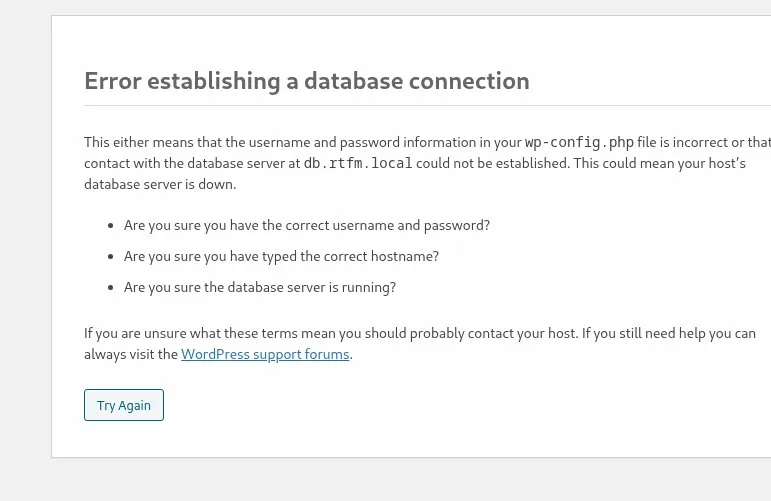Click the gray area below the error box
The width and height of the screenshot is (771, 501).
point(400,480)
